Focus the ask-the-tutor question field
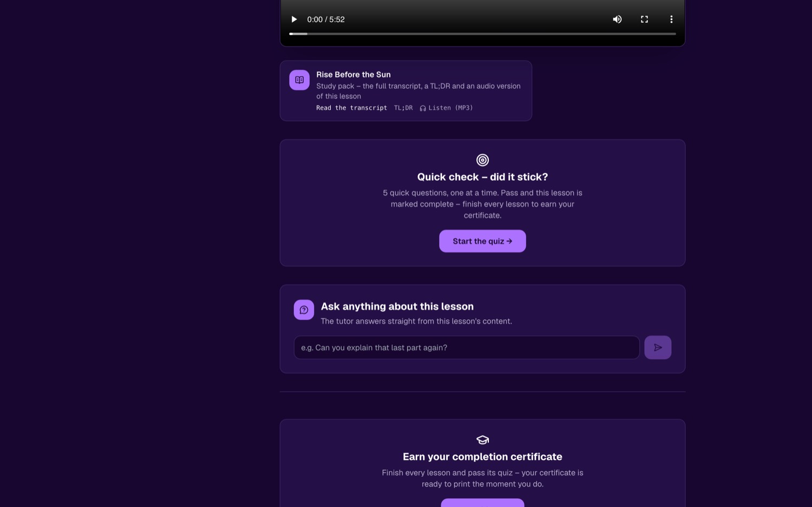This screenshot has width=812, height=507. coord(467,347)
